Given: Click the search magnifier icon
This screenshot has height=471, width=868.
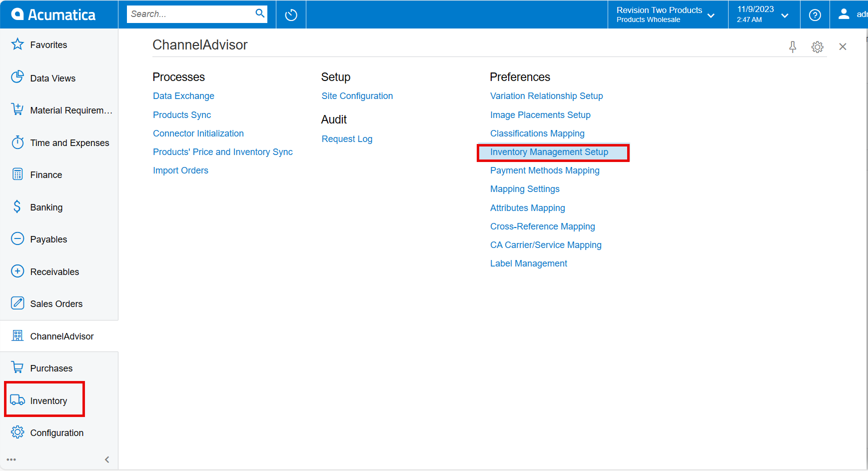Looking at the screenshot, I should 260,13.
